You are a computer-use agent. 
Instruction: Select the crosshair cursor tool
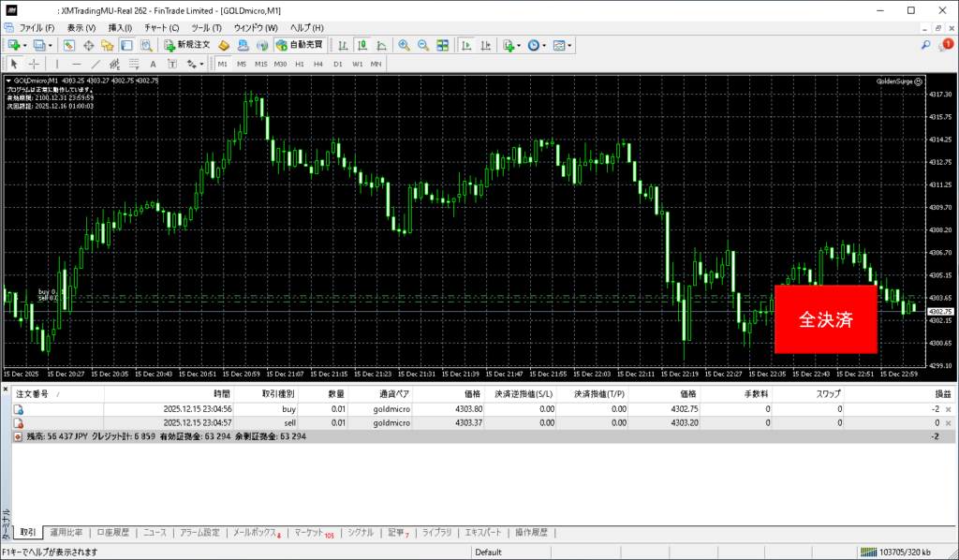34,64
